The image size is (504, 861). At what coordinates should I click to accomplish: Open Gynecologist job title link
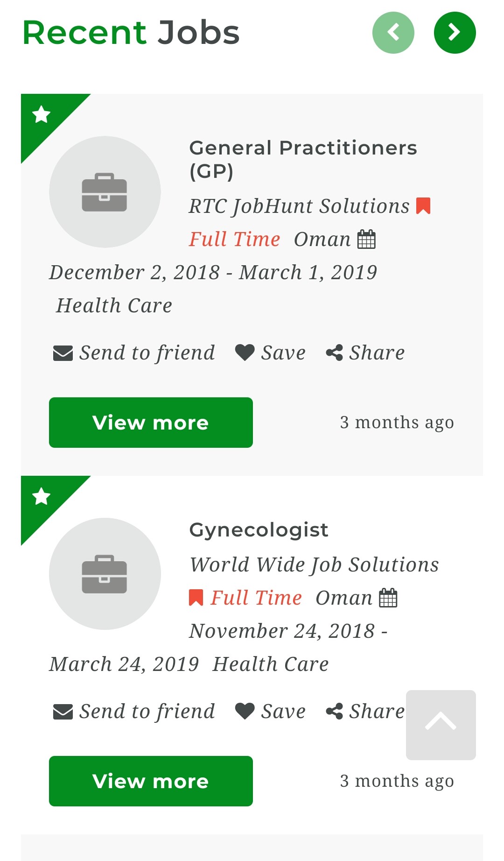click(x=259, y=530)
